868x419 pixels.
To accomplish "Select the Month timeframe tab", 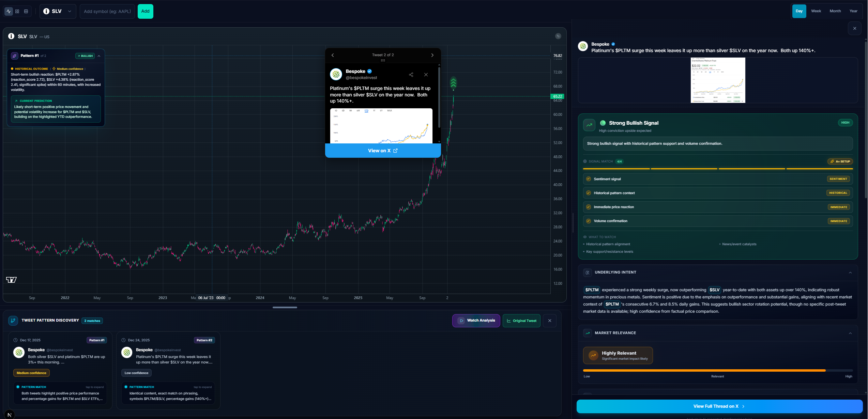I will click(835, 11).
